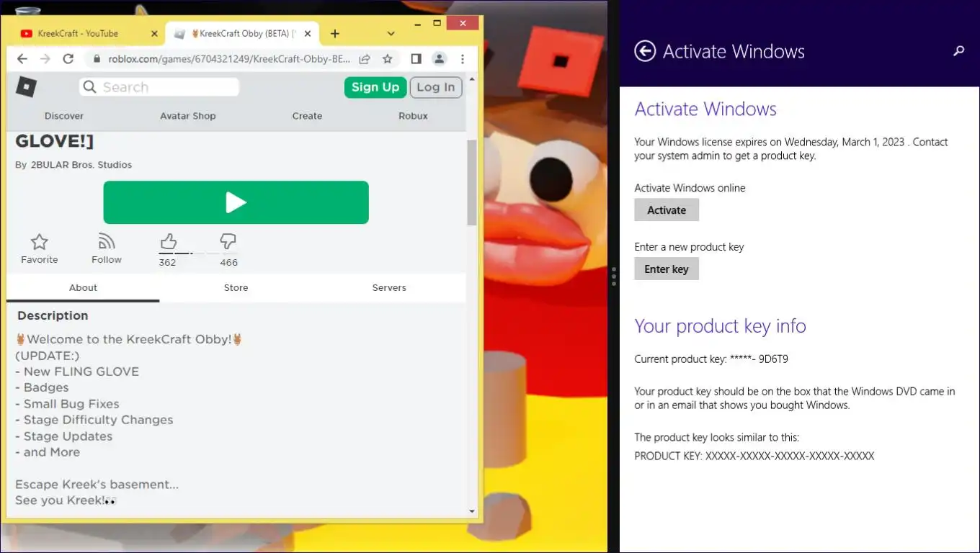Close the KreekCraft YouTube tab

coord(154,33)
